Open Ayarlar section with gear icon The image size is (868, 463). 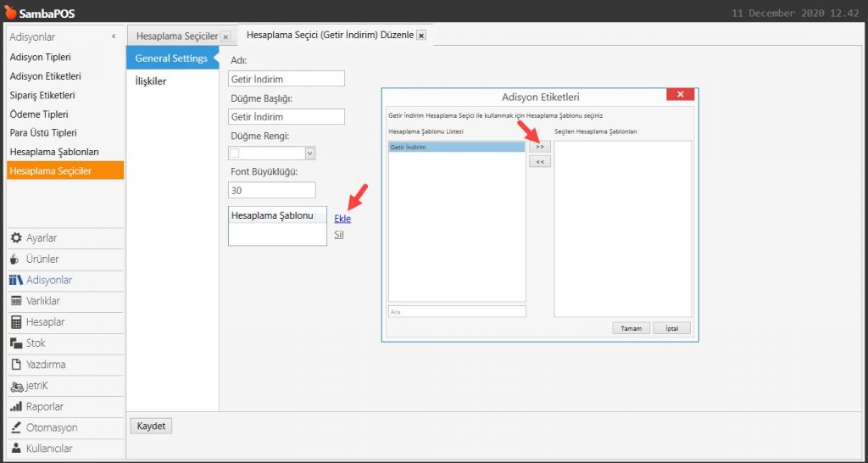pos(16,238)
